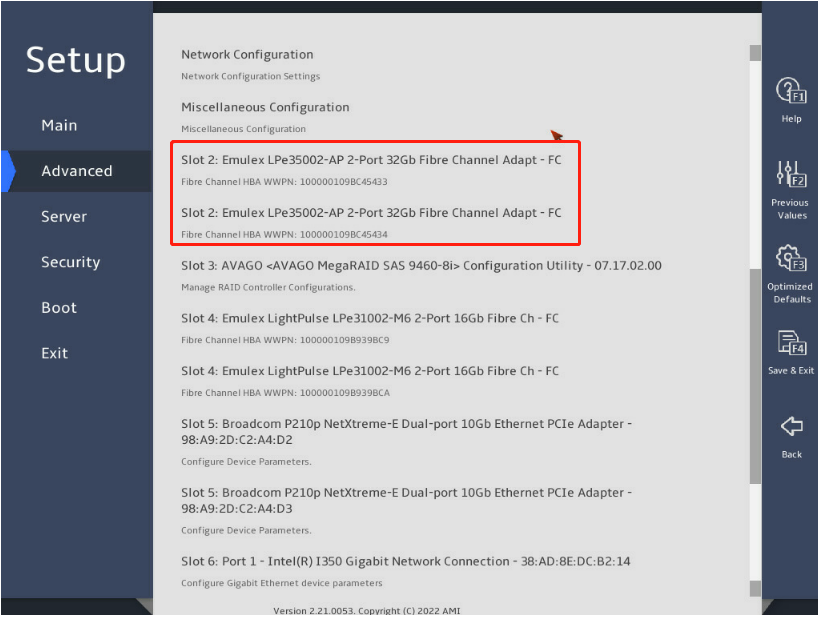
Task: Open the Main setup tab
Action: [59, 125]
